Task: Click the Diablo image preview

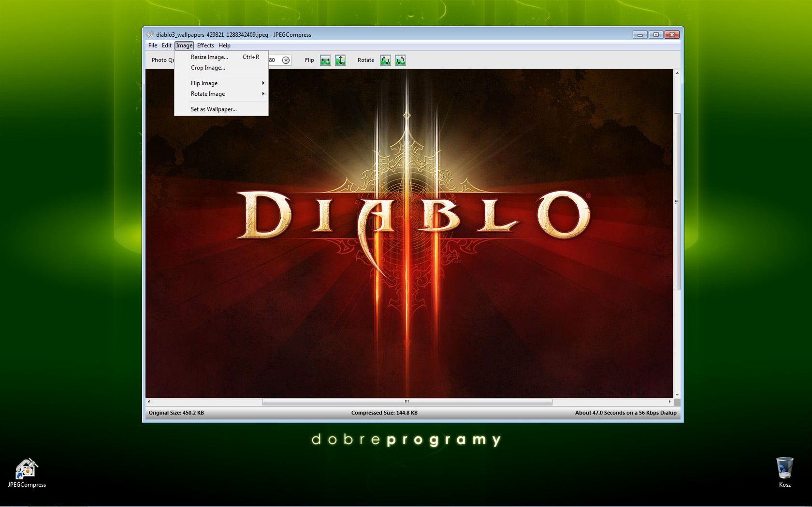Action: [409, 233]
